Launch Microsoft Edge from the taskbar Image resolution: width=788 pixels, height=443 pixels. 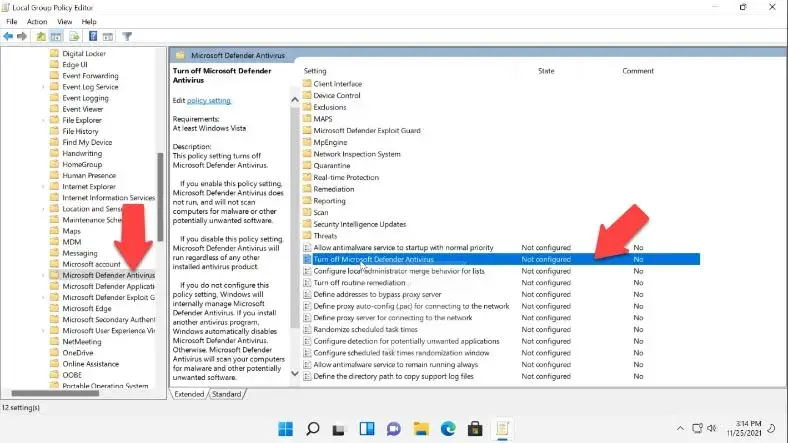[x=448, y=428]
